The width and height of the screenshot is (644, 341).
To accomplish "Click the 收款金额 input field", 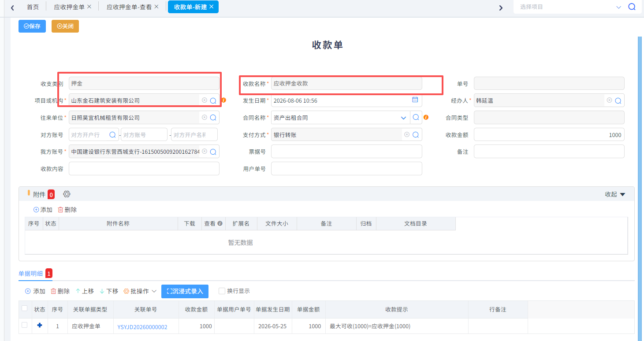I will click(x=549, y=135).
